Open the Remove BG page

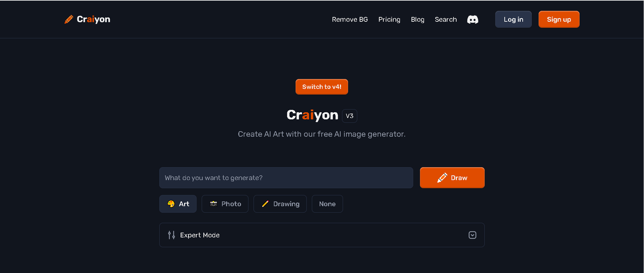pos(350,20)
